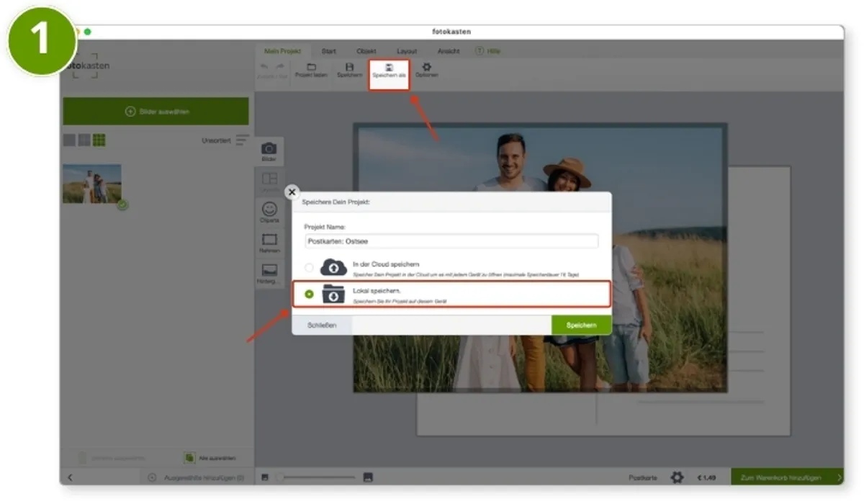864x504 pixels.
Task: Click the cloud upload icon
Action: coord(333,267)
